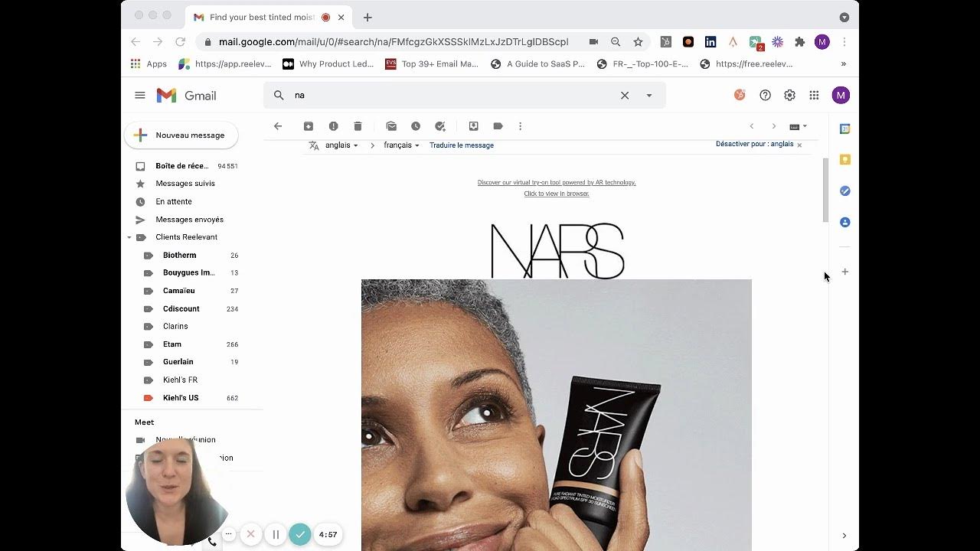Image resolution: width=980 pixels, height=551 pixels.
Task: Mark the message as unread
Action: [391, 126]
